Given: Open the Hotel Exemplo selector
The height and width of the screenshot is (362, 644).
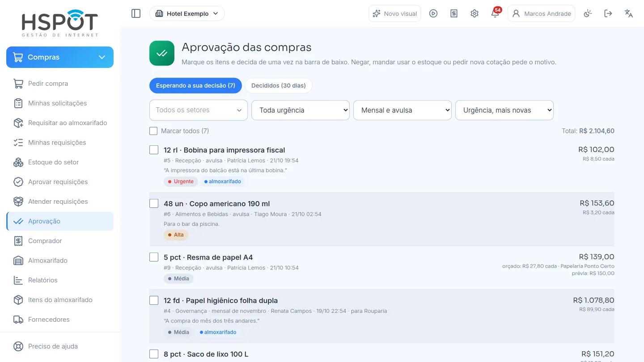Looking at the screenshot, I should [187, 13].
